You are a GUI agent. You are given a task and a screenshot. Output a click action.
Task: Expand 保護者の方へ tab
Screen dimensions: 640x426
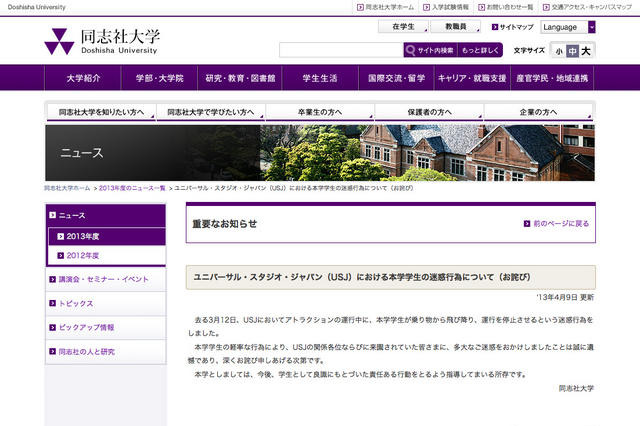pos(429,112)
